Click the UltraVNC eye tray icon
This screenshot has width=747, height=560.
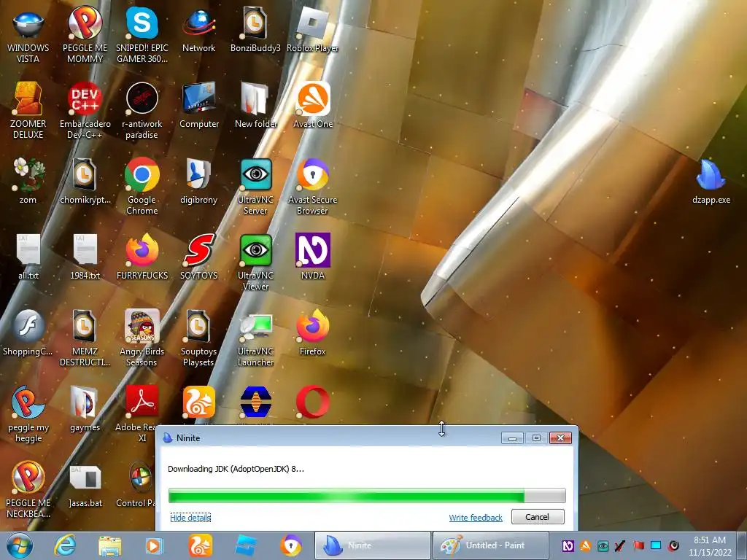[603, 545]
